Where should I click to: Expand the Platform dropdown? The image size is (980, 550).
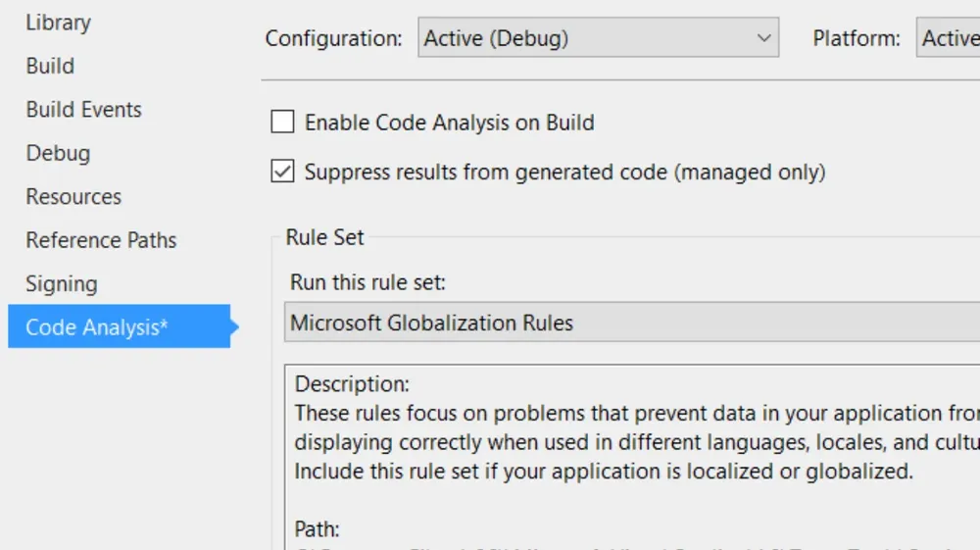949,39
